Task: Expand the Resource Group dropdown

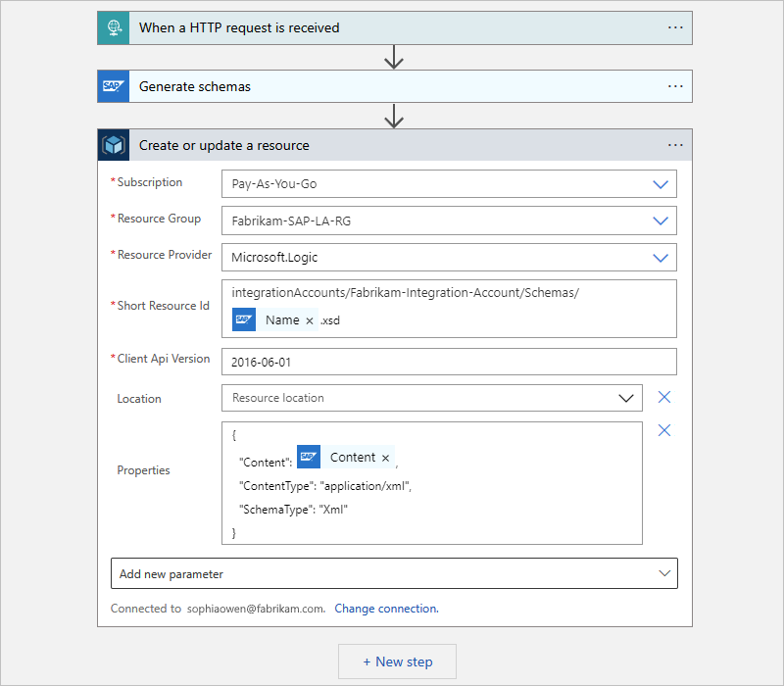Action: click(x=661, y=220)
